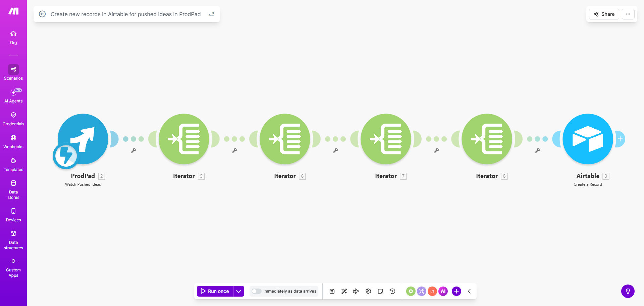
Task: Set filter between Iterator 7 and Iterator 8
Action: [x=436, y=150]
